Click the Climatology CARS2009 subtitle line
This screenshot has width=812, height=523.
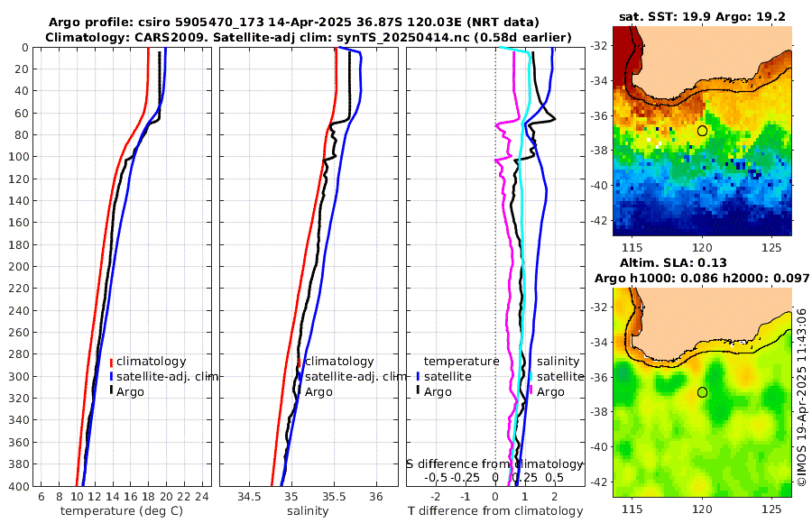point(309,37)
